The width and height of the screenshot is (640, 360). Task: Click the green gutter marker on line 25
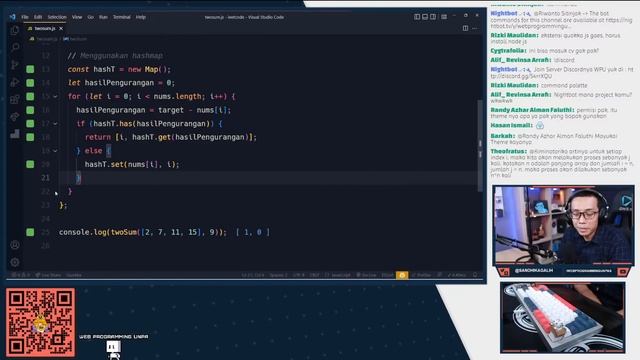click(30, 232)
